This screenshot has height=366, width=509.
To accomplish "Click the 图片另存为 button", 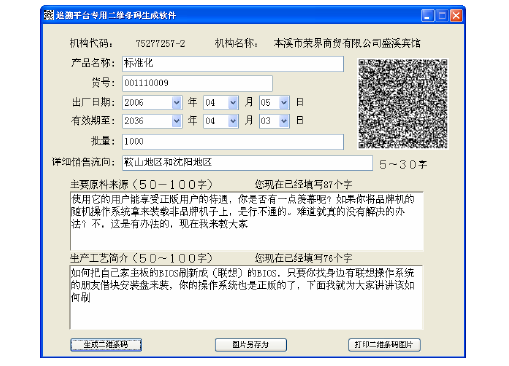I will [x=251, y=345].
